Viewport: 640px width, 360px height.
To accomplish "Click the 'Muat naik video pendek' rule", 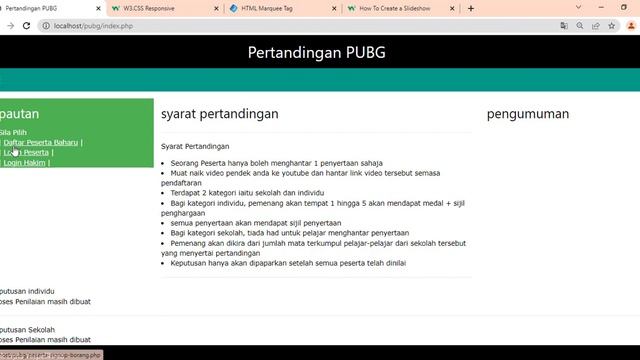I will tap(300, 178).
